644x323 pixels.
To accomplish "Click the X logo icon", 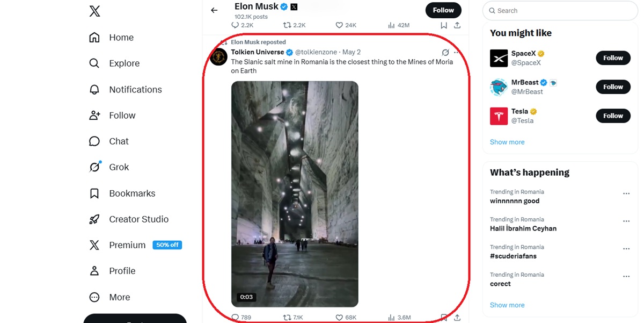I will coord(94,10).
